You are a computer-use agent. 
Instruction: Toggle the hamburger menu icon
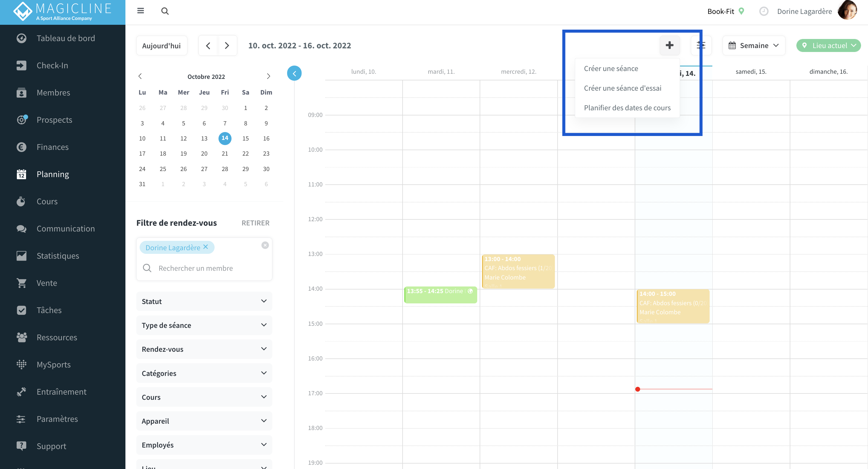click(x=141, y=11)
